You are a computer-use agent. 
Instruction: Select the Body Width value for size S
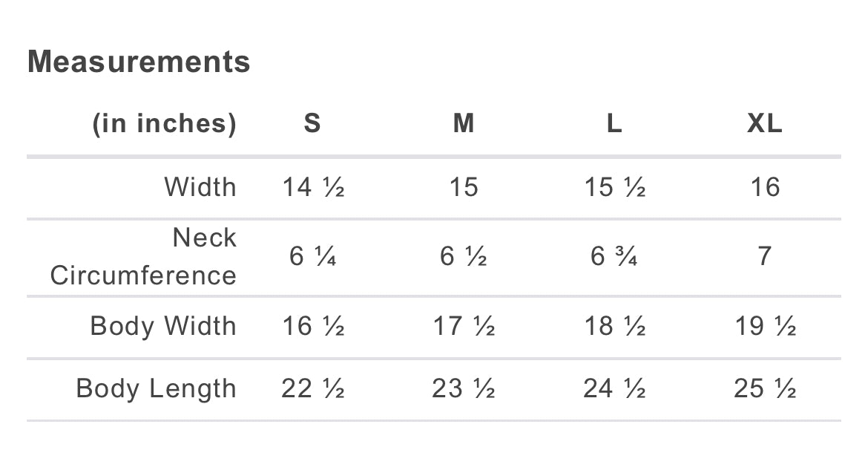click(x=313, y=326)
